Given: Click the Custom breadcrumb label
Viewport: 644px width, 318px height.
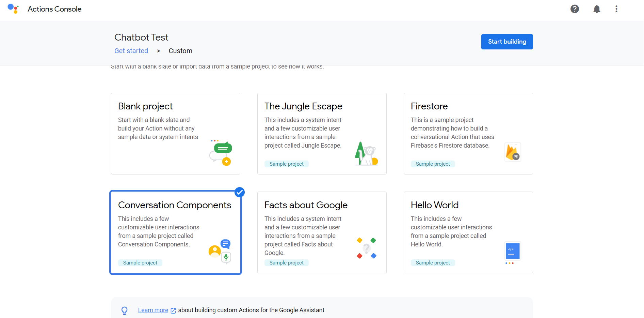Looking at the screenshot, I should click(x=180, y=51).
